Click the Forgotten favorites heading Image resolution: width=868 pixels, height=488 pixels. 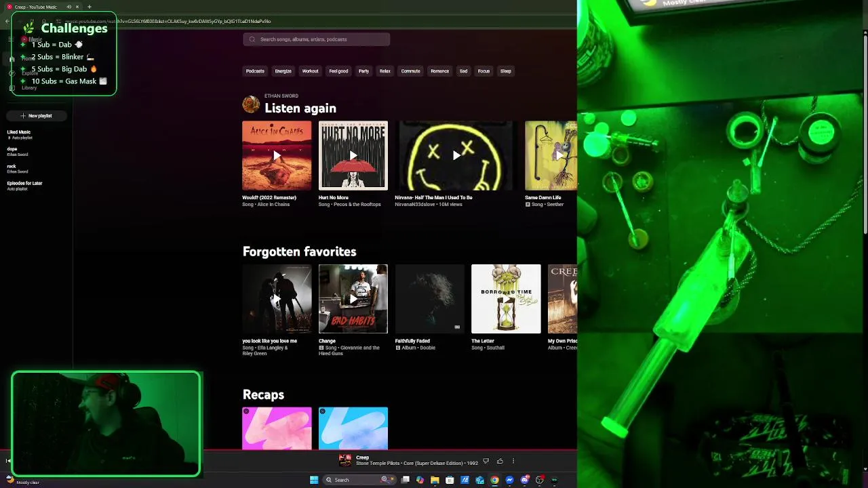point(300,251)
